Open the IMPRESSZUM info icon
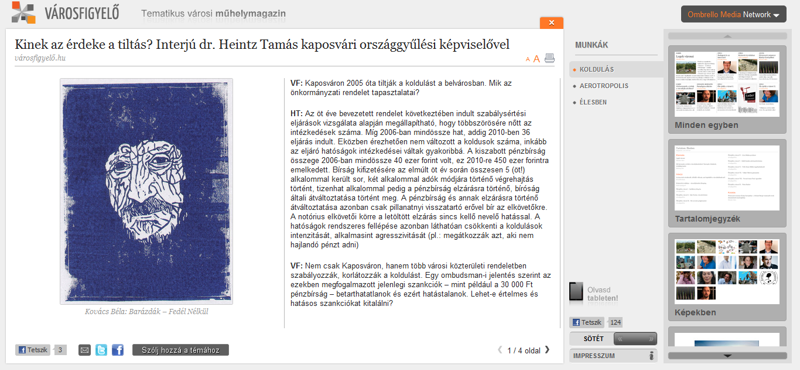Screen dimensions: 800x370 click(x=651, y=356)
